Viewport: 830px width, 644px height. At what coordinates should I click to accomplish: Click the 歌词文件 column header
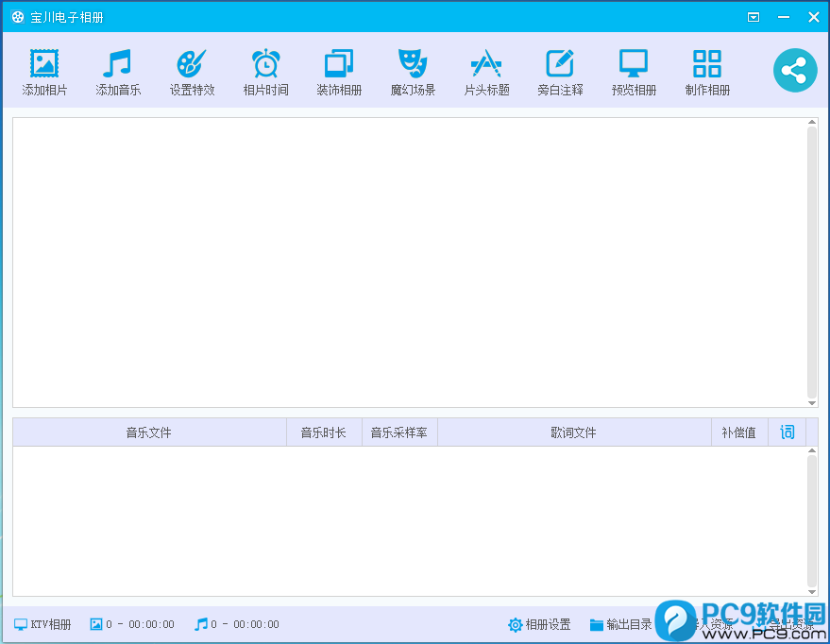point(573,432)
